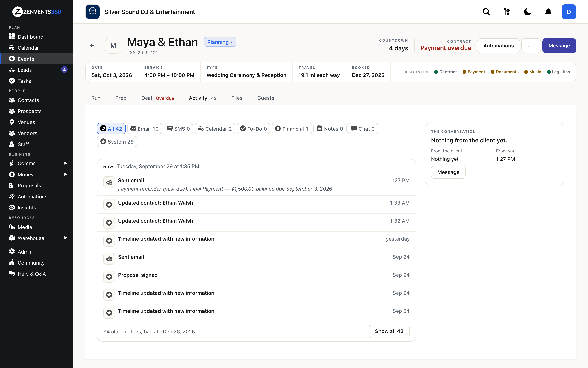
Task: Open the notifications bell
Action: coord(548,12)
